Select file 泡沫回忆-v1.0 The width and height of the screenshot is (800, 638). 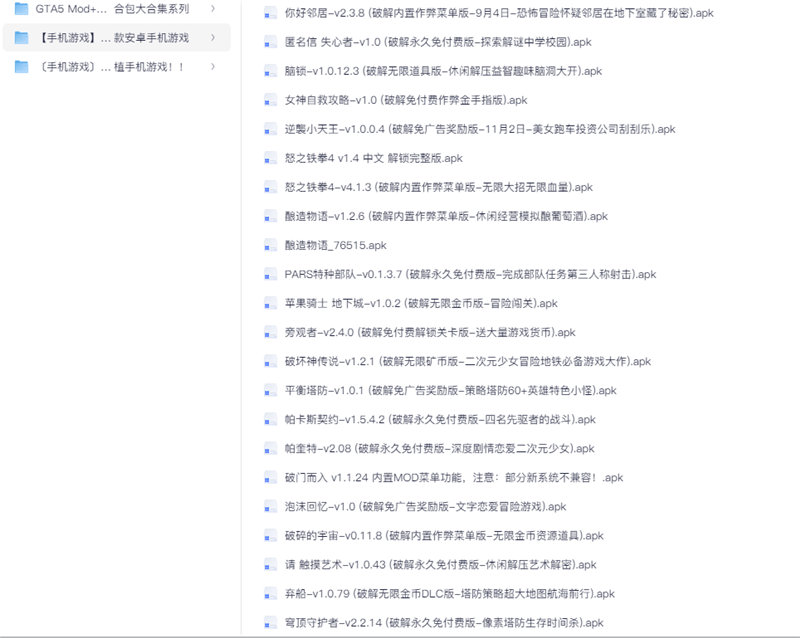click(x=426, y=507)
